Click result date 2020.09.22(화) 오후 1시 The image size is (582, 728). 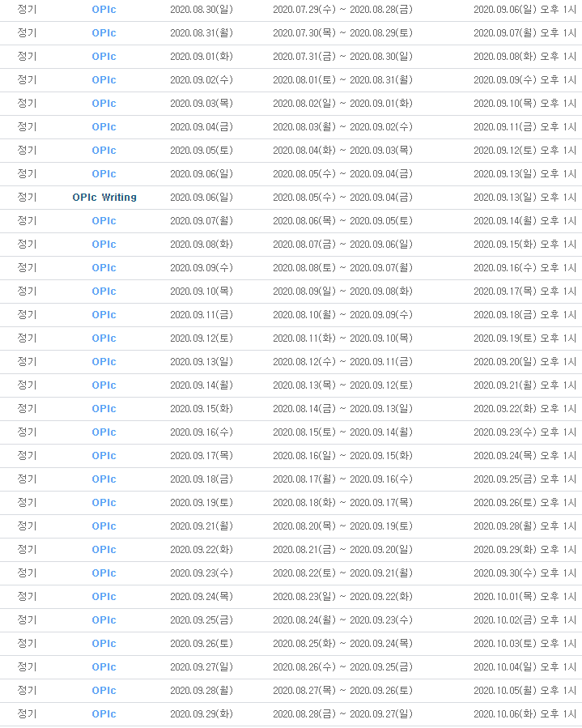click(525, 409)
